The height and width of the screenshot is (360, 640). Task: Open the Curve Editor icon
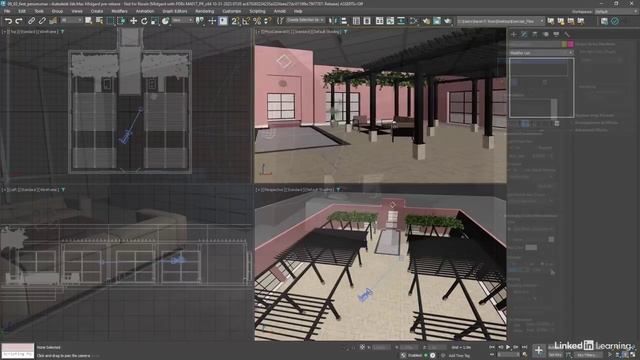click(390, 20)
